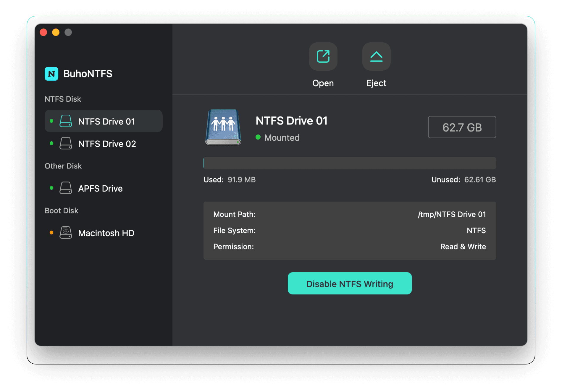Select NTFS Drive 01 entry

[x=104, y=121]
